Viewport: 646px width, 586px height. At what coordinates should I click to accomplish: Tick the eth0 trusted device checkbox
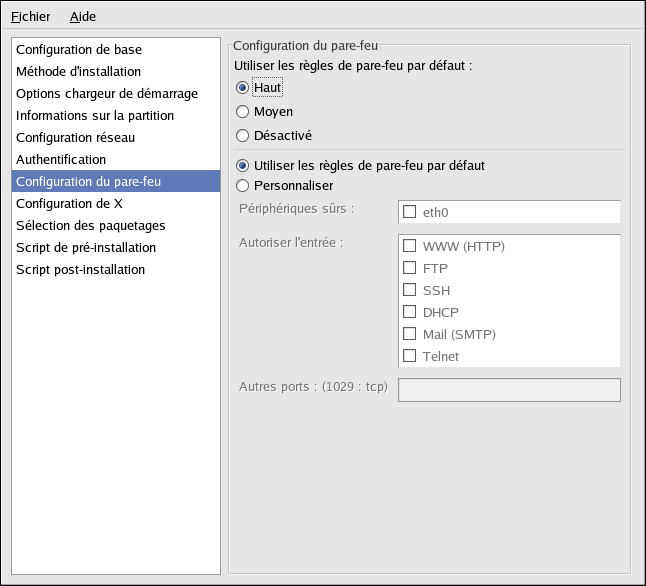point(410,212)
